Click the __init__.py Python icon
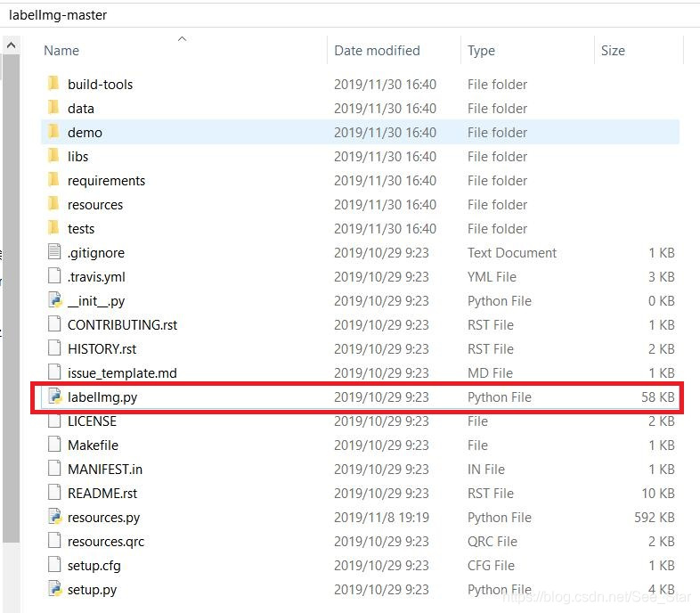This screenshot has width=700, height=613. [x=55, y=299]
